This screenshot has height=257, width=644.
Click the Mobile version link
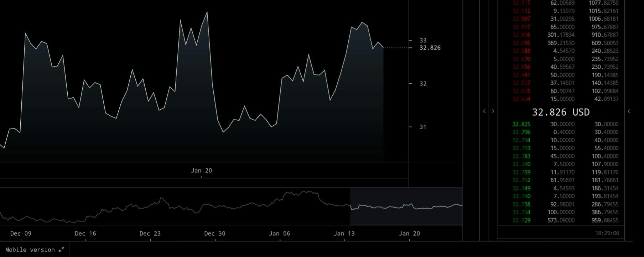click(30, 250)
